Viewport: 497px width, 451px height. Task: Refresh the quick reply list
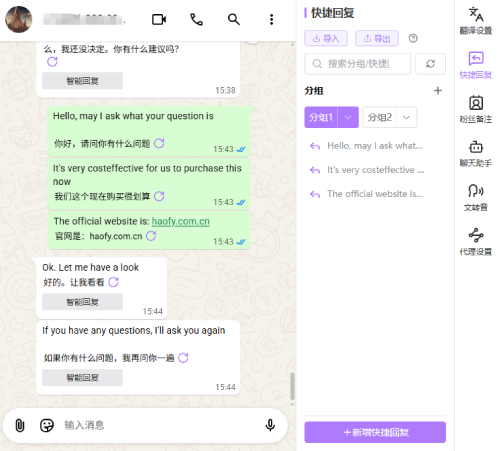click(430, 64)
